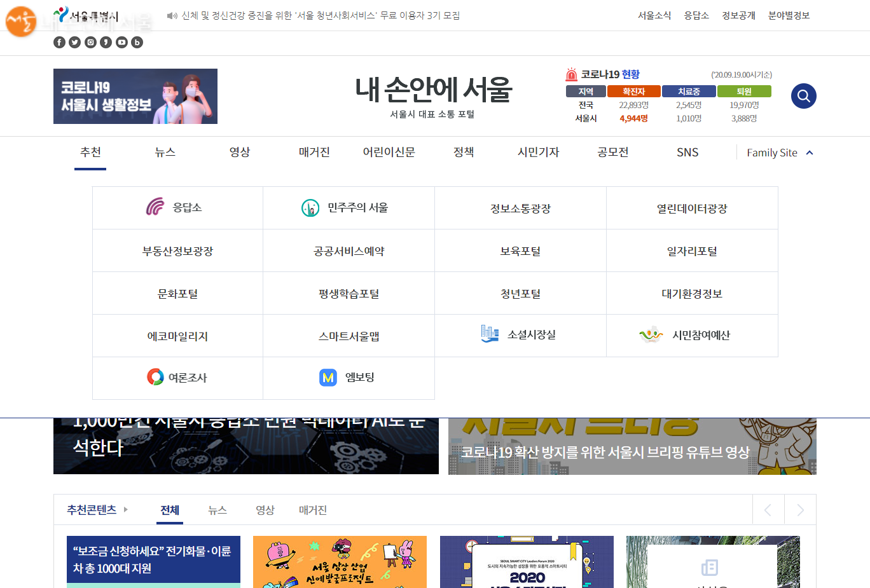Image resolution: width=870 pixels, height=588 pixels.
Task: Go to next recommended content slide
Action: pos(800,510)
